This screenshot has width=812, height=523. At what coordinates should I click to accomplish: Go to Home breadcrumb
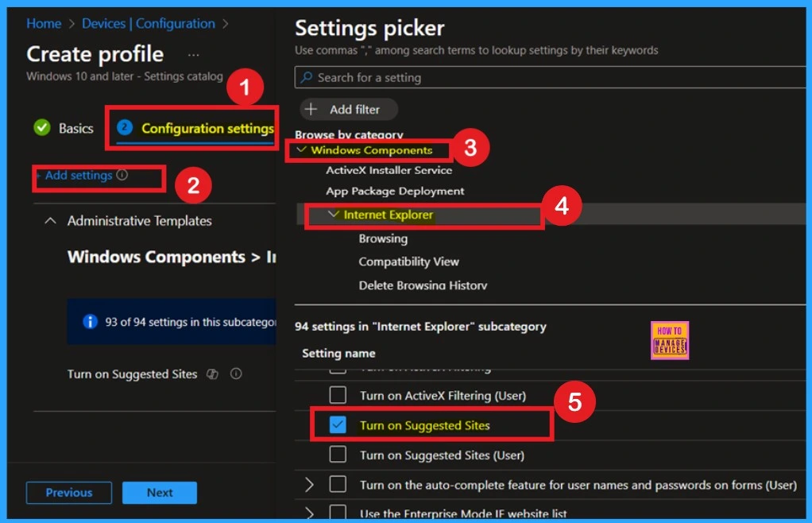pyautogui.click(x=44, y=23)
